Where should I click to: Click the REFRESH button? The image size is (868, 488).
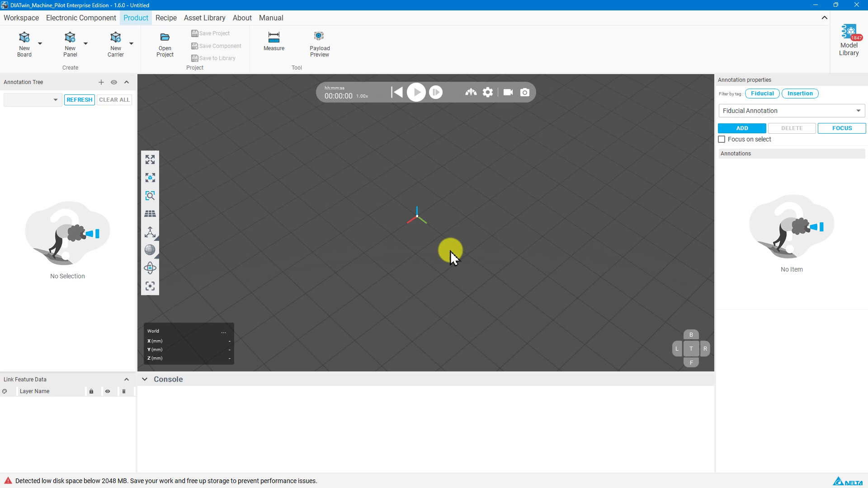click(x=80, y=100)
